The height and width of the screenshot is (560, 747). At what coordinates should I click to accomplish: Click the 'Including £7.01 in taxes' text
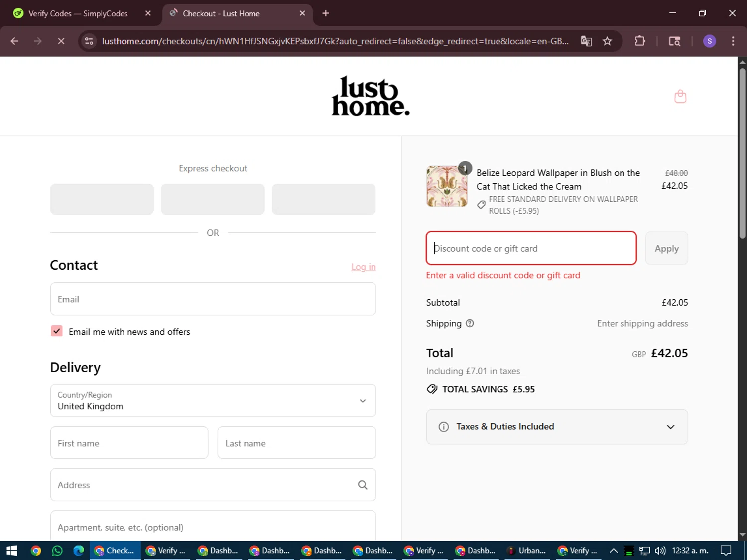tap(473, 371)
